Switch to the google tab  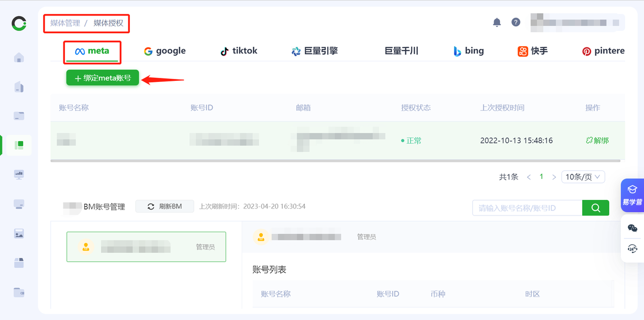165,51
